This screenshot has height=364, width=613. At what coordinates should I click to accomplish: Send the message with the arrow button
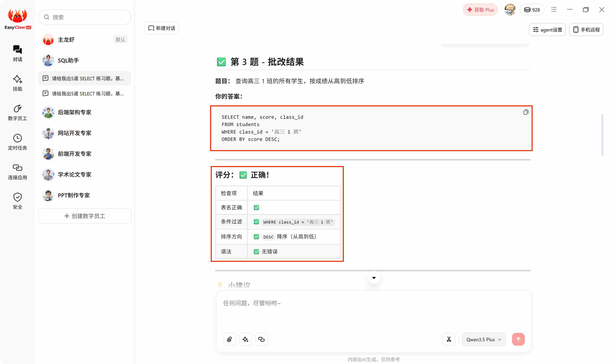[x=518, y=339]
